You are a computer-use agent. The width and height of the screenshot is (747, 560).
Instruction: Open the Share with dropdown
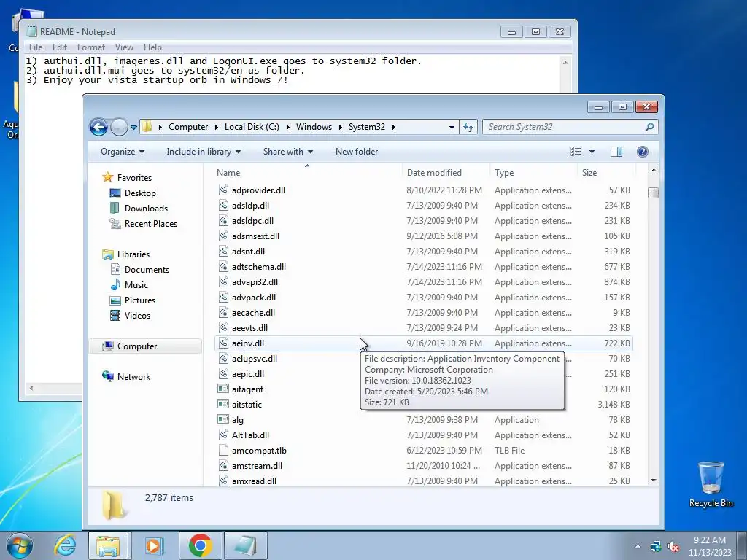[x=287, y=152]
